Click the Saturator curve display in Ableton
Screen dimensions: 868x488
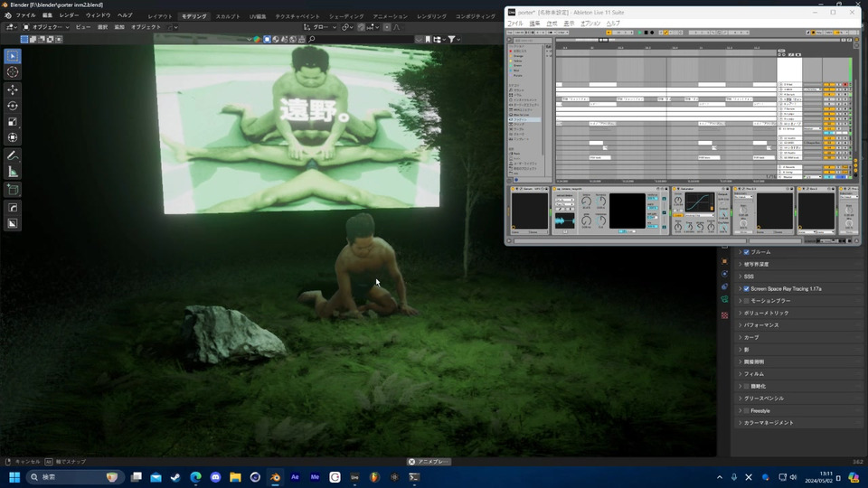pyautogui.click(x=699, y=203)
